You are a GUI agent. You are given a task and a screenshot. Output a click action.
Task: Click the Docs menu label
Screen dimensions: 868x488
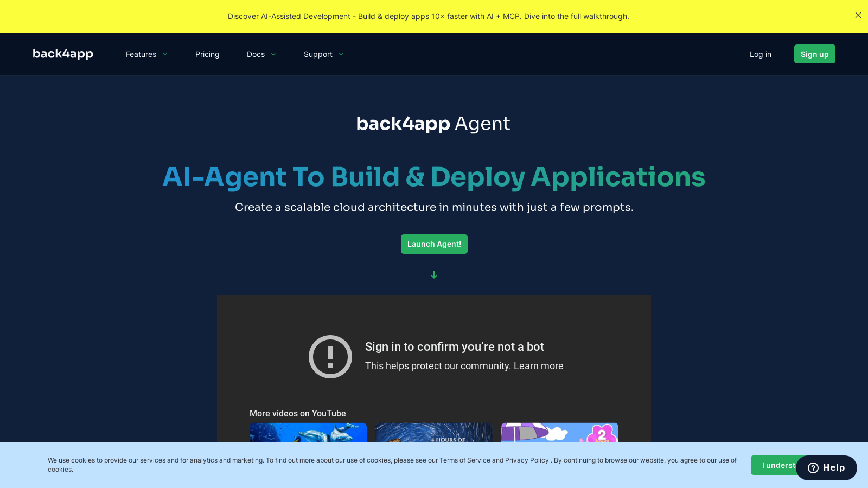[256, 54]
